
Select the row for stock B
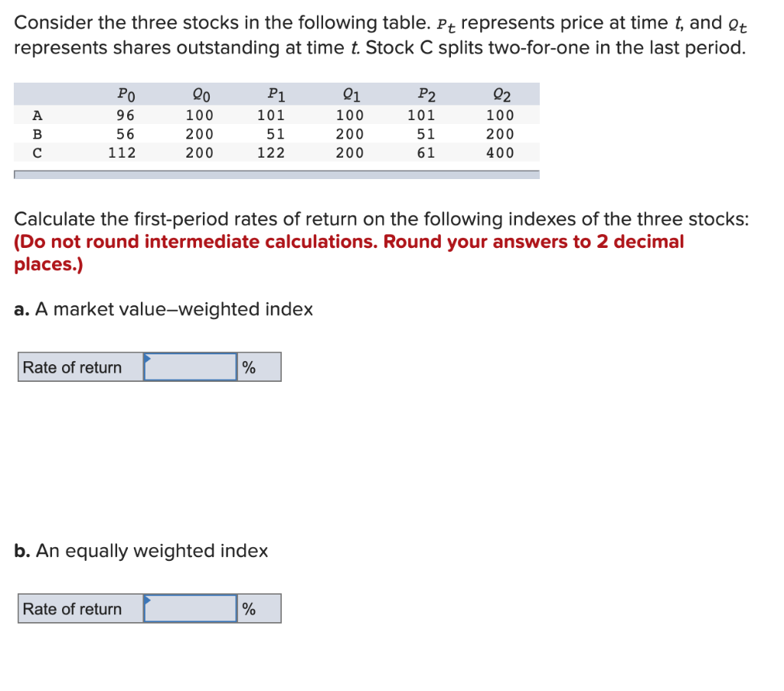[36, 134]
